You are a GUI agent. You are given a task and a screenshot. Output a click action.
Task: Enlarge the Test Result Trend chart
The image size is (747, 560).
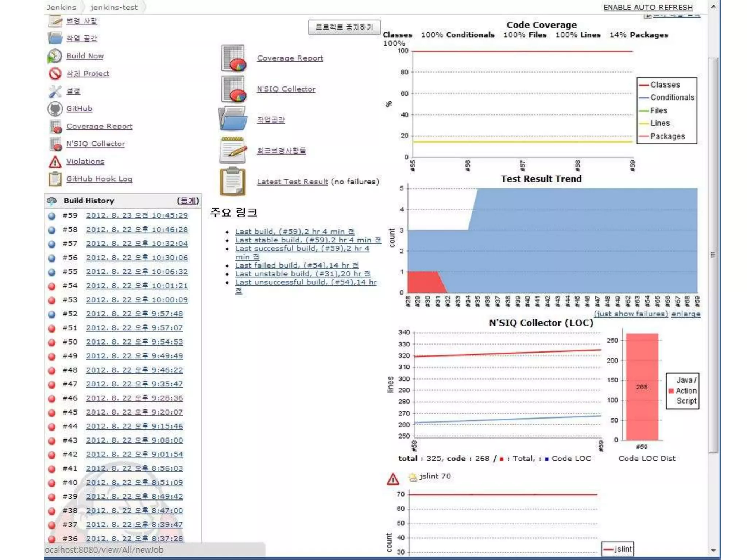pyautogui.click(x=686, y=314)
